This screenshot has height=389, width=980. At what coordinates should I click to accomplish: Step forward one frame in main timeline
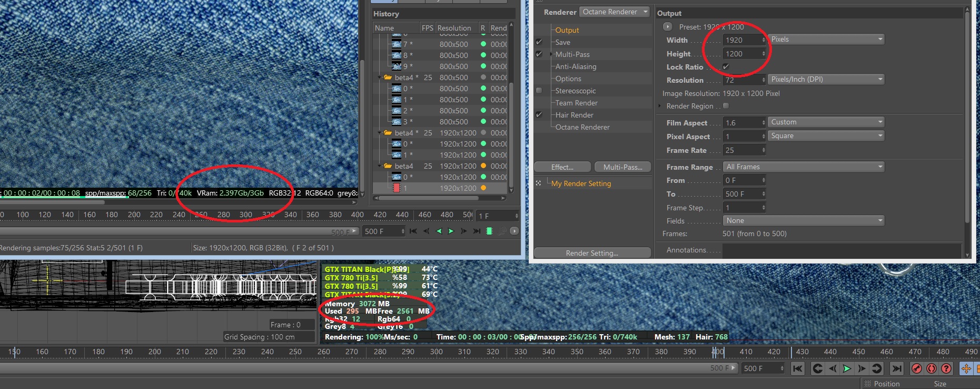coord(862,368)
